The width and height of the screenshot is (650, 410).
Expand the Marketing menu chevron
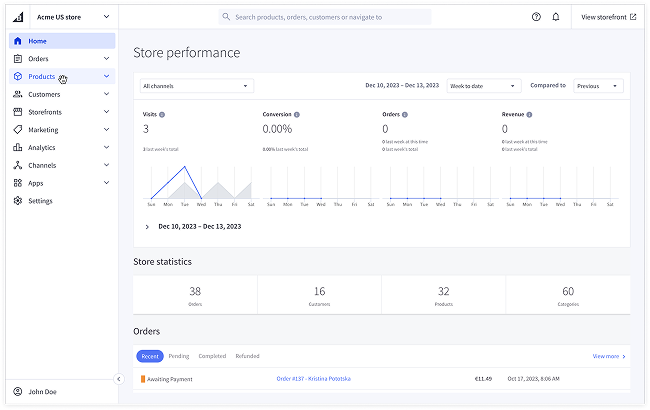coord(107,130)
